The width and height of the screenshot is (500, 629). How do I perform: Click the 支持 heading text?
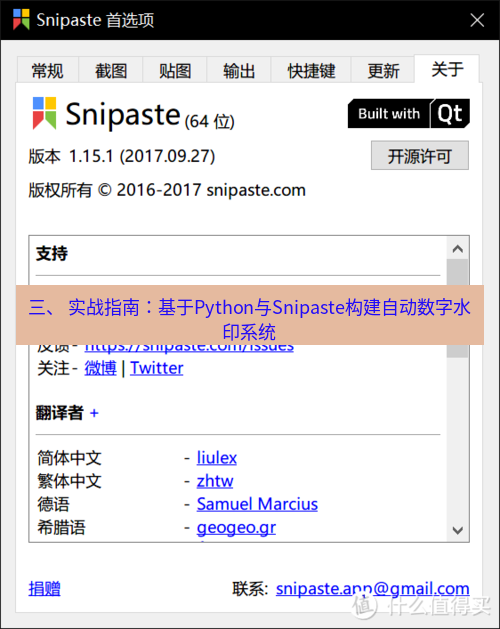(52, 253)
